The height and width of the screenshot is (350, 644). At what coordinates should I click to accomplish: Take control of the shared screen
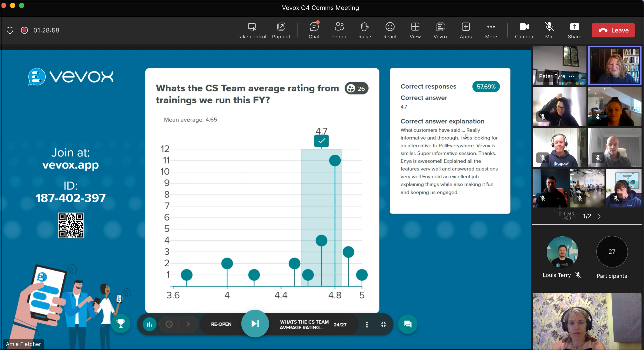click(252, 30)
